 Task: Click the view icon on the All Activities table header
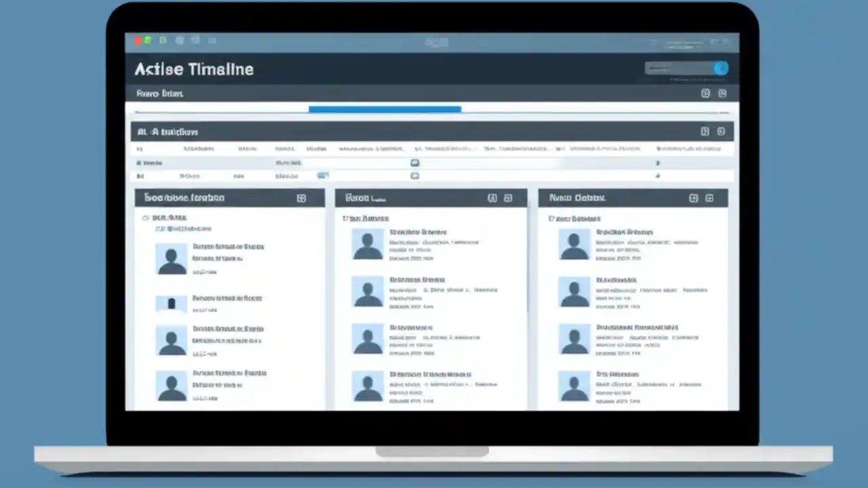[704, 131]
